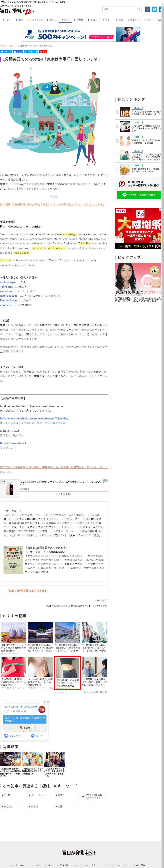
Task: Click サイトを見る in UQ mobile ad
Action: click(x=63, y=494)
